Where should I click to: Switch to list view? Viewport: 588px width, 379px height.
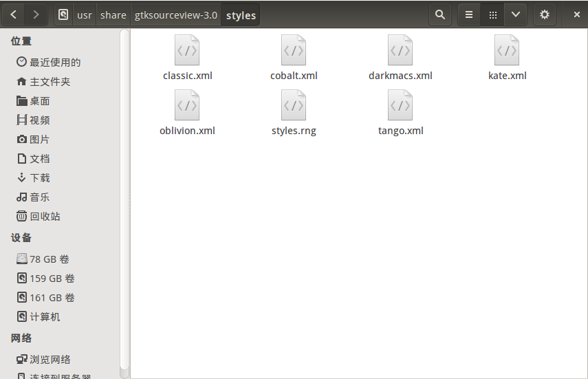[x=469, y=14]
